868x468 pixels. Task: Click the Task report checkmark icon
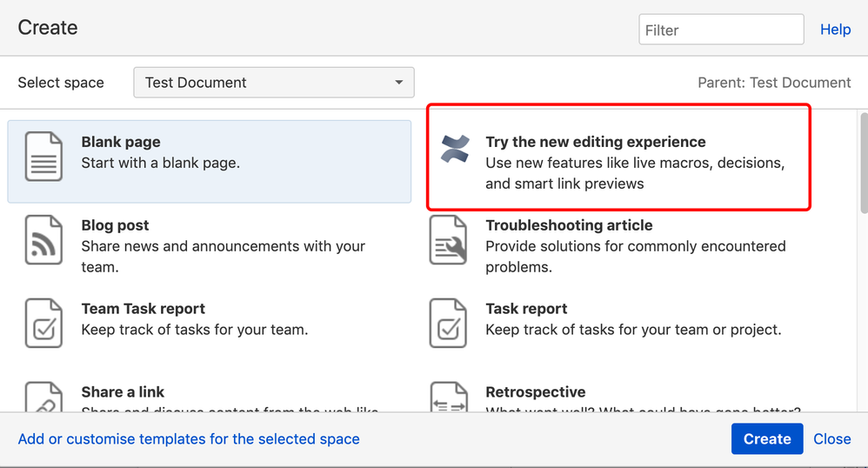(449, 323)
